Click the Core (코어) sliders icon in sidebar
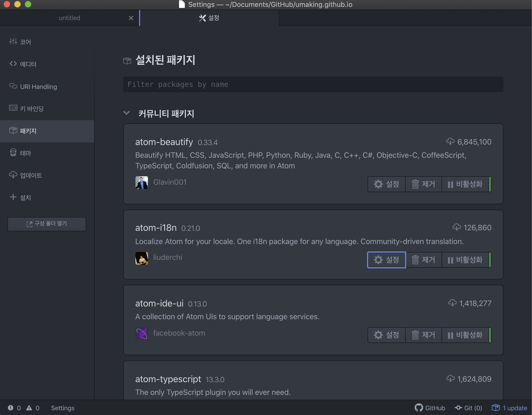Viewport: 532px width, 415px height. pyautogui.click(x=13, y=42)
